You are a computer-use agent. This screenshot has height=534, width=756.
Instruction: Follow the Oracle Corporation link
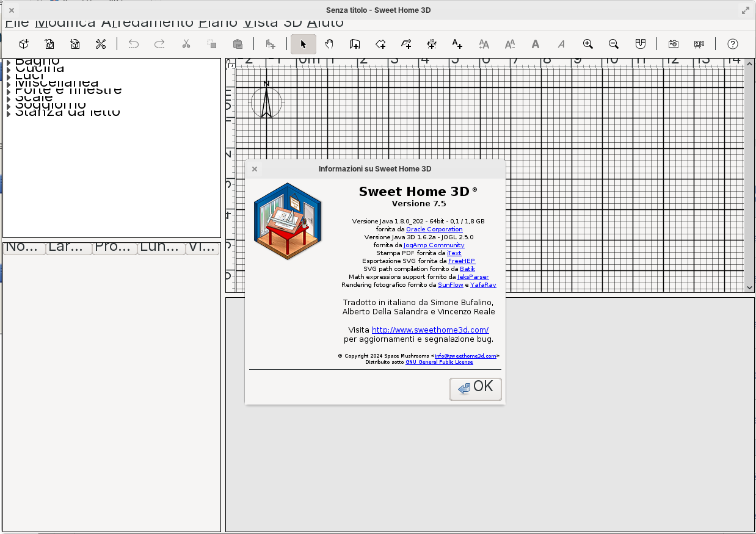point(434,229)
